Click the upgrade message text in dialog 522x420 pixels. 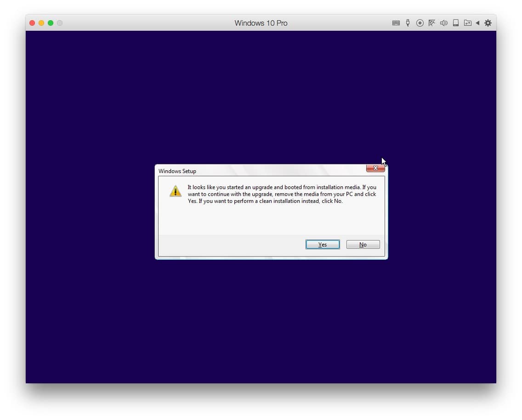coord(281,194)
